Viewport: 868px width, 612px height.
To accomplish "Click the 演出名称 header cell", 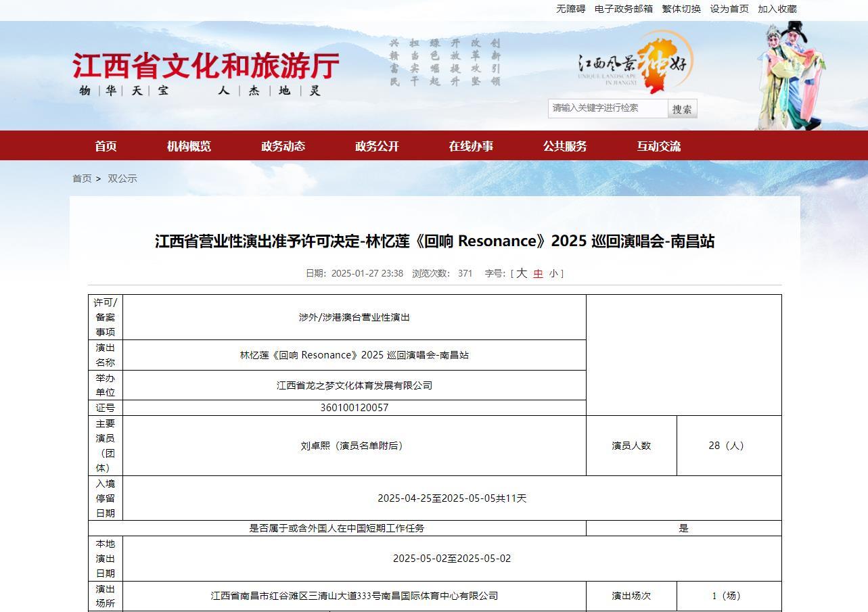I will click(105, 355).
